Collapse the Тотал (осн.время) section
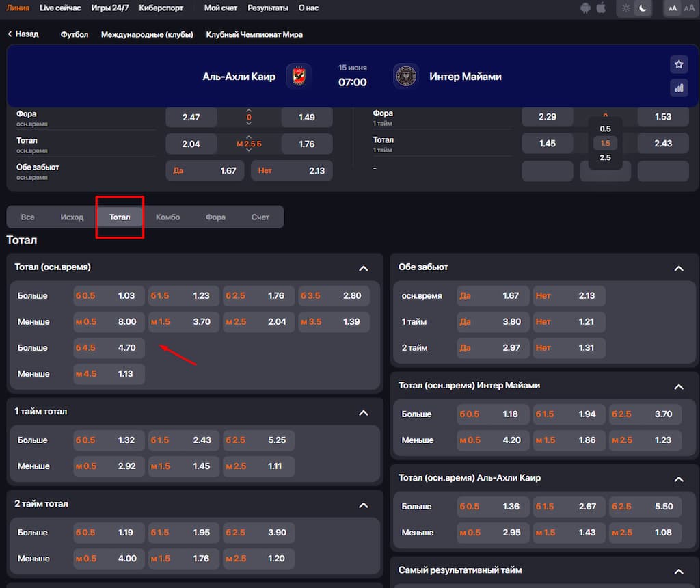Viewport: 700px width, 588px height. 364,268
